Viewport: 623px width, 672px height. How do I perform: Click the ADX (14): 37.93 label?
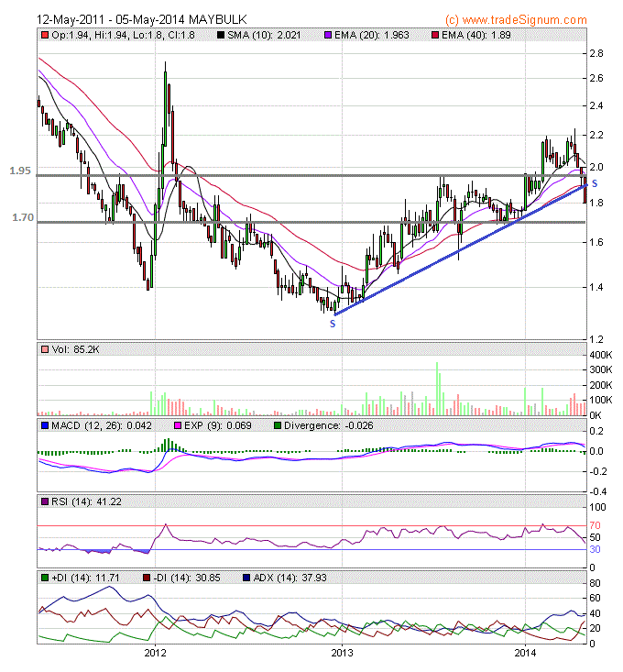tap(290, 578)
